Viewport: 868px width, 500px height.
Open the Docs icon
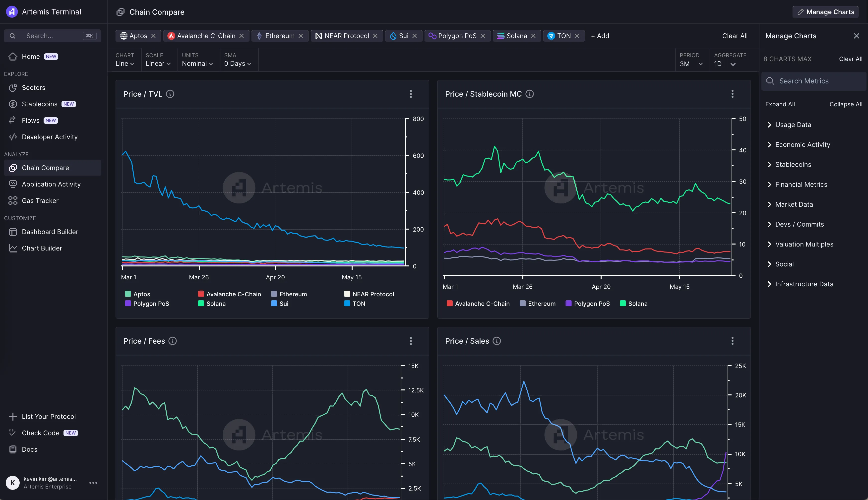coord(13,449)
